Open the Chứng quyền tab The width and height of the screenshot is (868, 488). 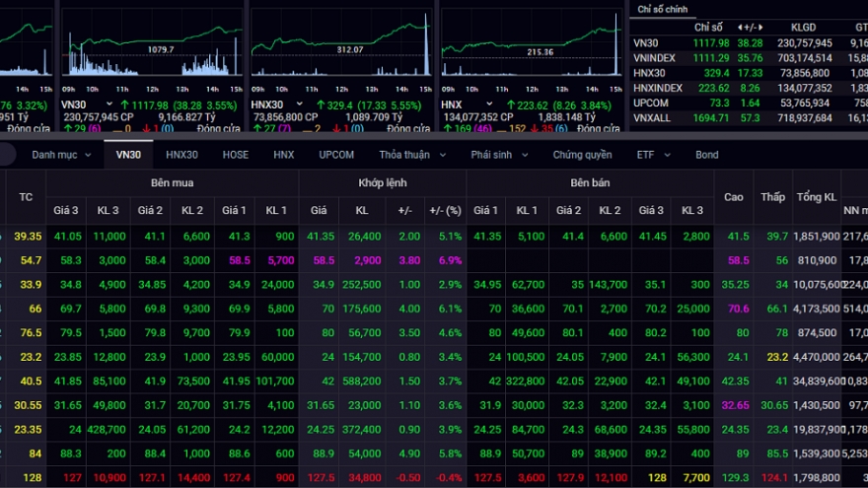click(x=582, y=155)
